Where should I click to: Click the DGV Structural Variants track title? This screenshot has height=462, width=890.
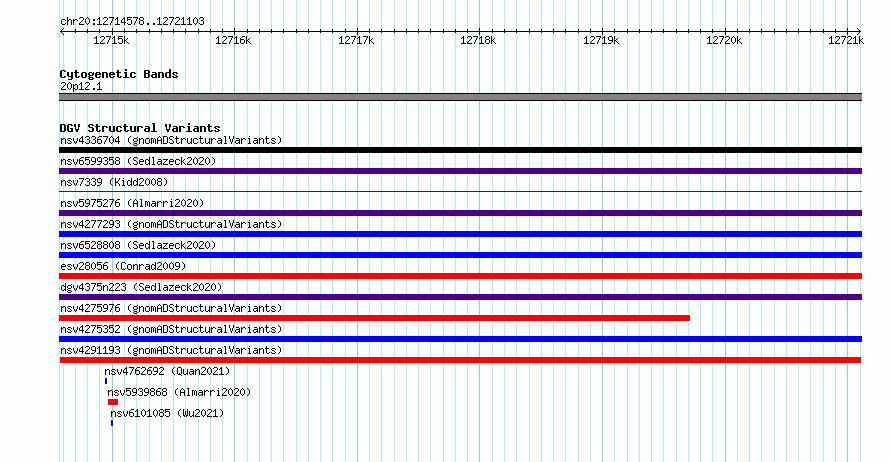pyautogui.click(x=140, y=128)
